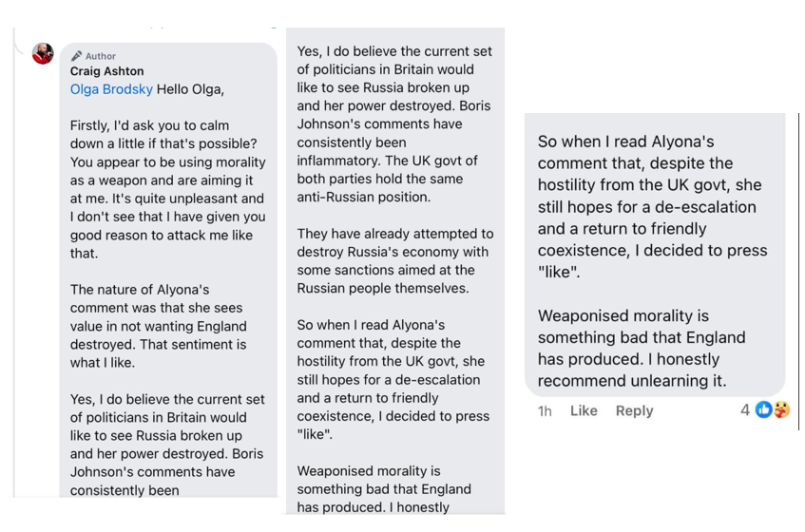Screen dimensions: 805x532
Task: Click the middle panel's "So when I read" paragraph
Action: 393,379
